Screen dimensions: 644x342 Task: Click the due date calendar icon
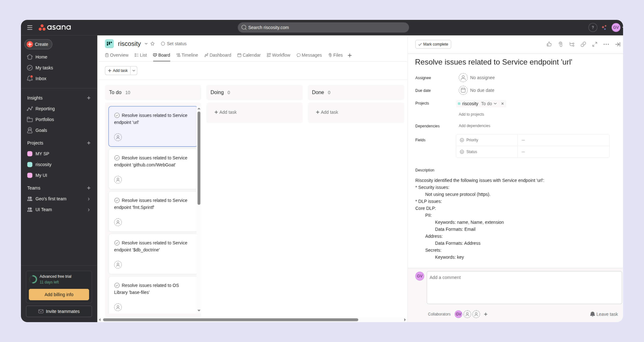pyautogui.click(x=463, y=90)
